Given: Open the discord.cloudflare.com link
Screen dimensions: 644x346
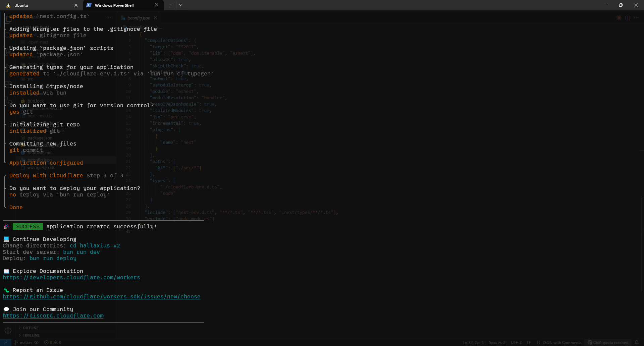Looking at the screenshot, I should coord(53,316).
